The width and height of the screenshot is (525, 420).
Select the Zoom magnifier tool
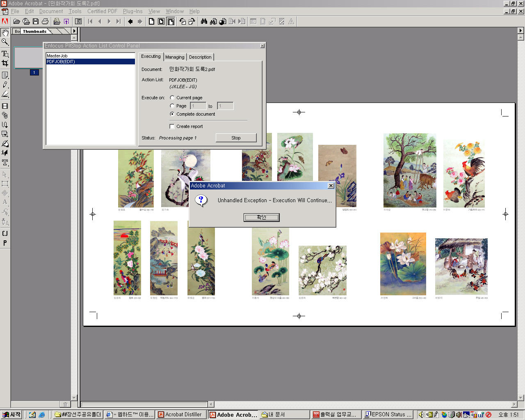pyautogui.click(x=5, y=42)
